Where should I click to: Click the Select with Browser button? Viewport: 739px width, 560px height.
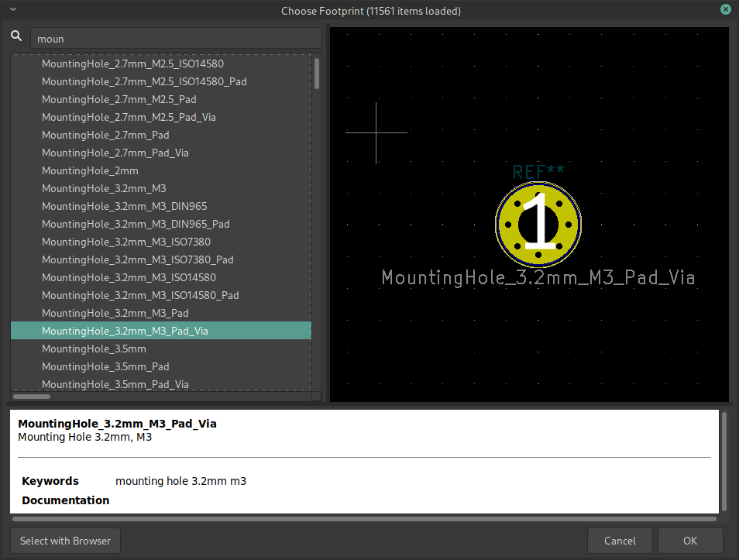[x=65, y=541]
